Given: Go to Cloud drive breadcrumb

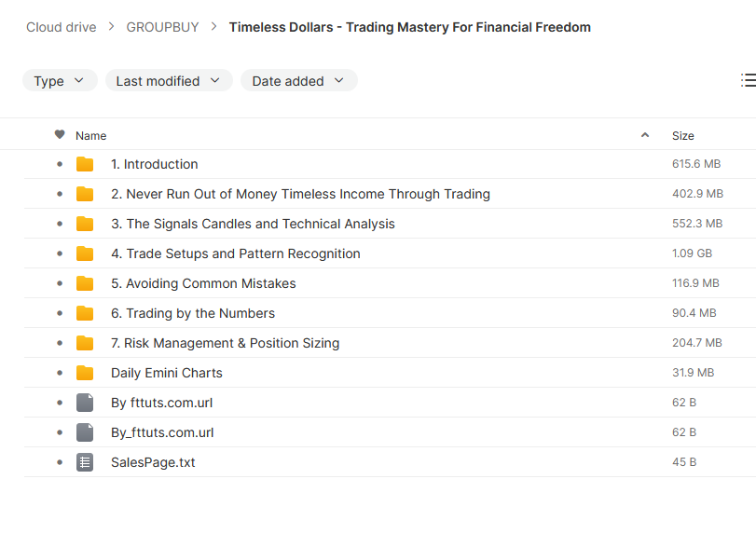Looking at the screenshot, I should (x=62, y=27).
